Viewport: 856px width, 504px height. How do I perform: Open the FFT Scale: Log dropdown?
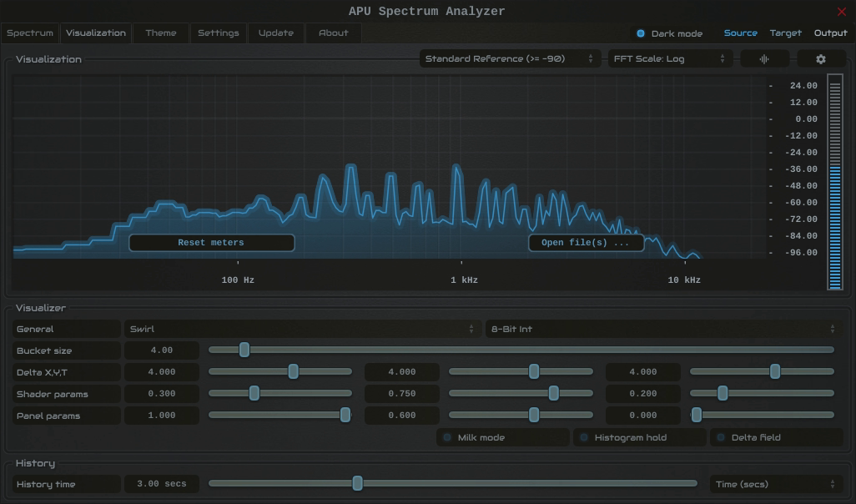[x=671, y=59]
